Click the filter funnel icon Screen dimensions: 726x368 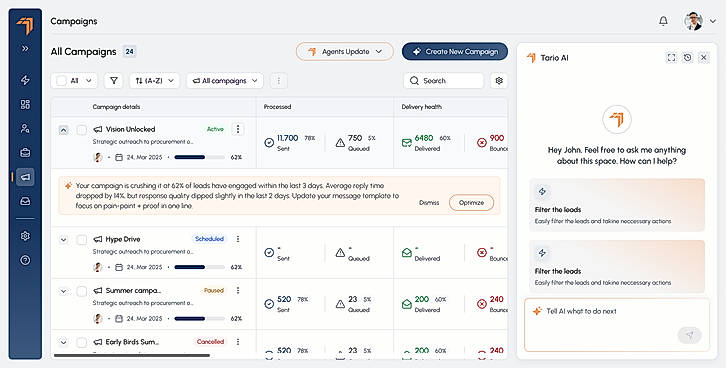(x=113, y=81)
